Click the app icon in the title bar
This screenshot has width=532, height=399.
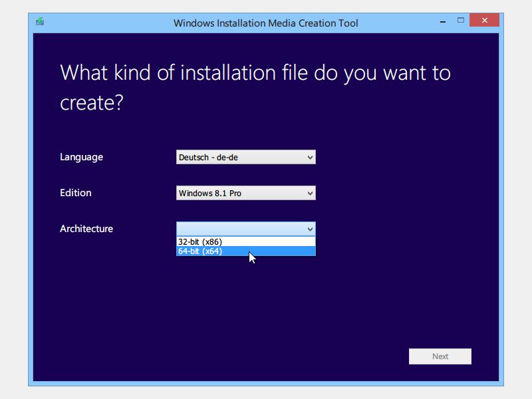[x=40, y=22]
